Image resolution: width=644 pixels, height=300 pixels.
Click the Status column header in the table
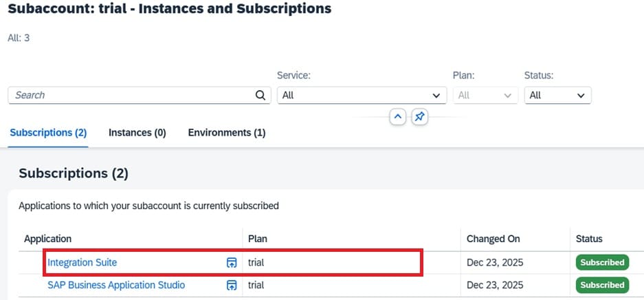[x=589, y=239]
